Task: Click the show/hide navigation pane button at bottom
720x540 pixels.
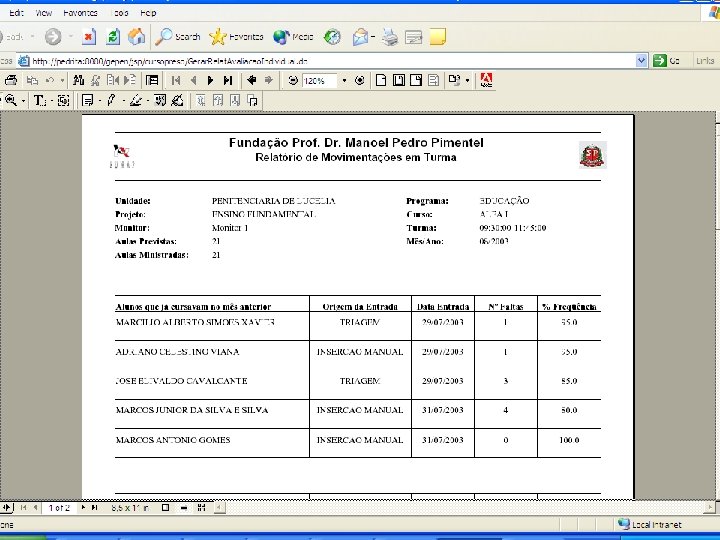Action: pos(6,508)
